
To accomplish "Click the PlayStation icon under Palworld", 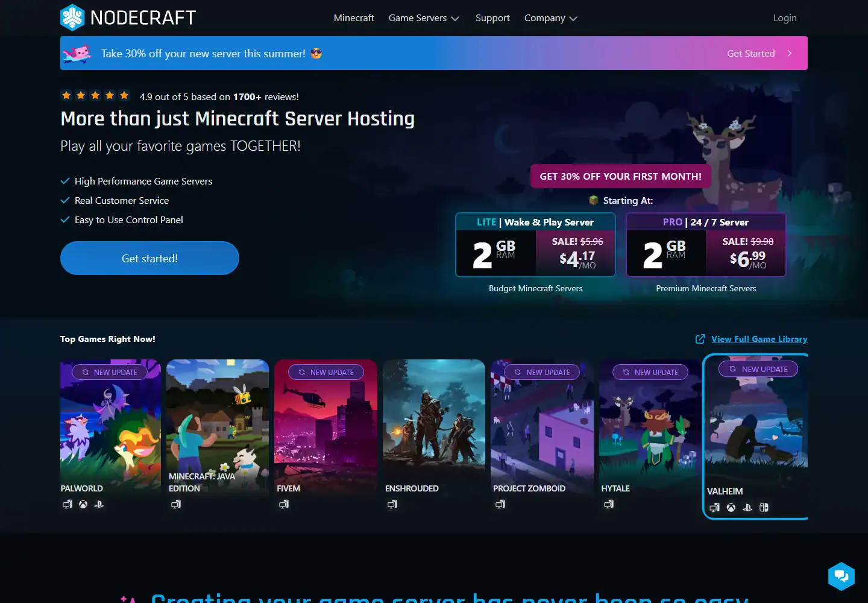I will click(x=99, y=504).
